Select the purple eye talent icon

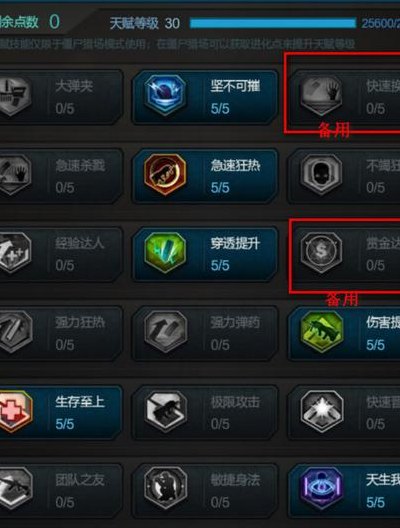coord(322,489)
